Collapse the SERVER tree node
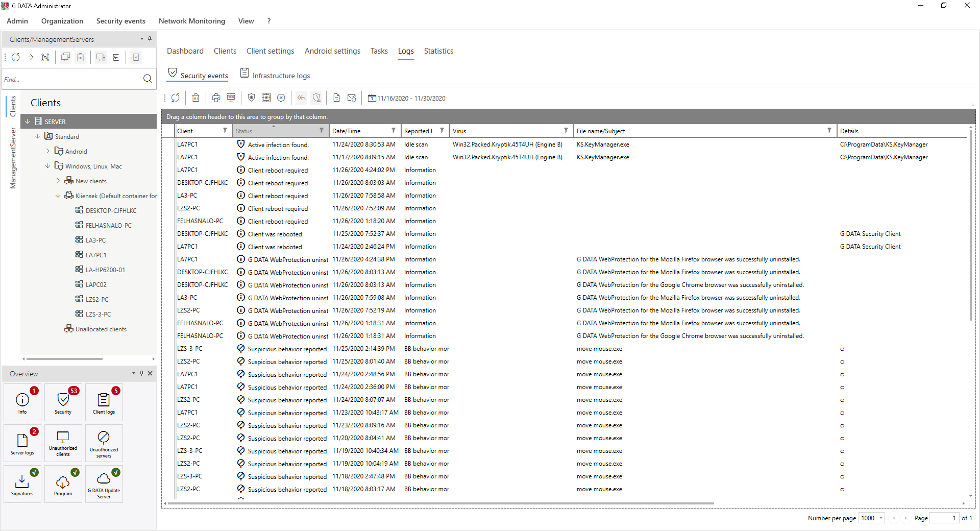The width and height of the screenshot is (980, 531). point(28,122)
